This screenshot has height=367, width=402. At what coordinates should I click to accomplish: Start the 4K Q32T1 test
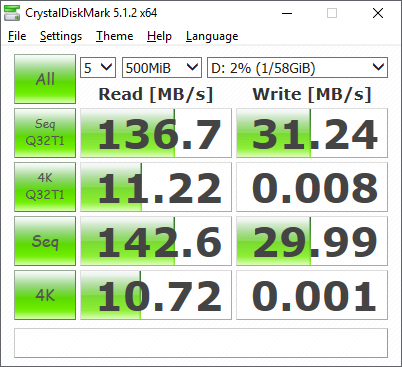(45, 187)
